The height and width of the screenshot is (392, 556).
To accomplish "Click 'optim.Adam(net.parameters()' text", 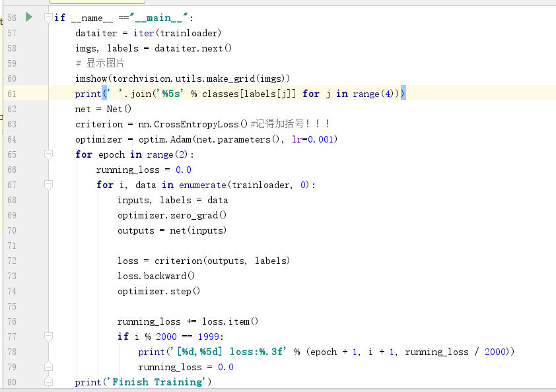I will tap(209, 139).
